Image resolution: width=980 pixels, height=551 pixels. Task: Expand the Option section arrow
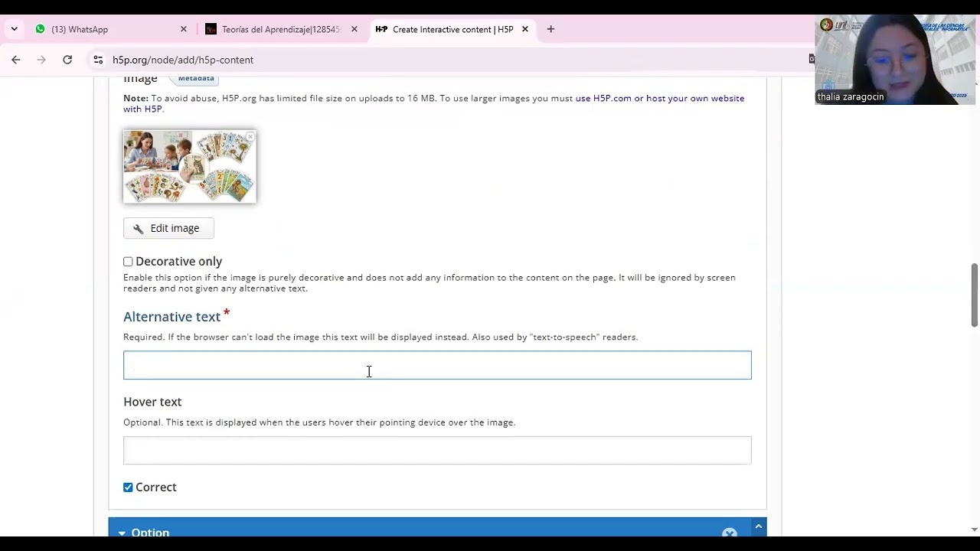click(122, 533)
